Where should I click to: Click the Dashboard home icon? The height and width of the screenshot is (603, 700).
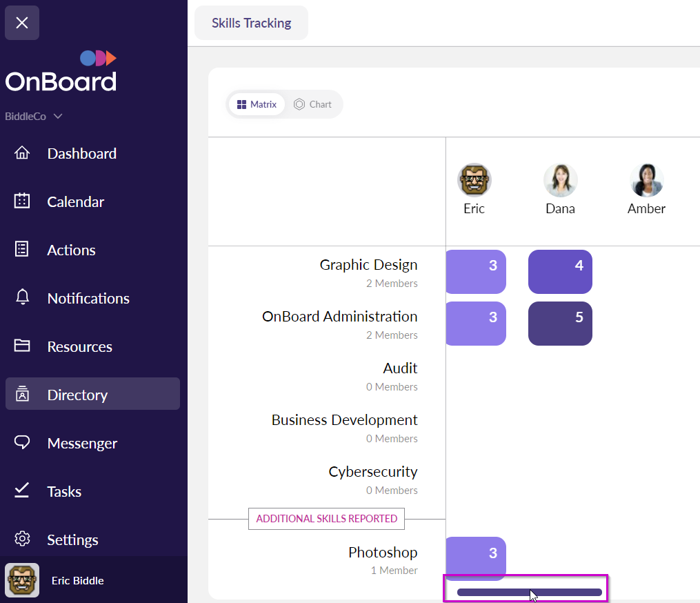(x=22, y=153)
